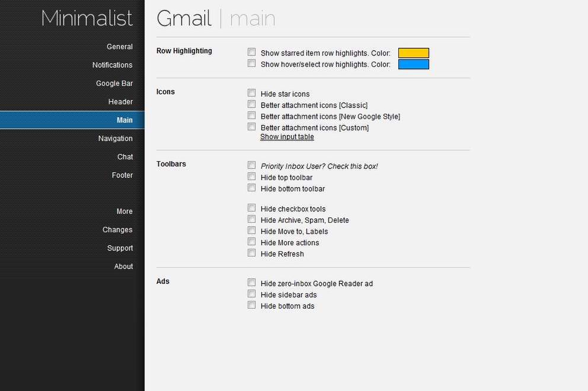Check Hide Move to, Labels
This screenshot has height=391, width=588.
pyautogui.click(x=252, y=230)
